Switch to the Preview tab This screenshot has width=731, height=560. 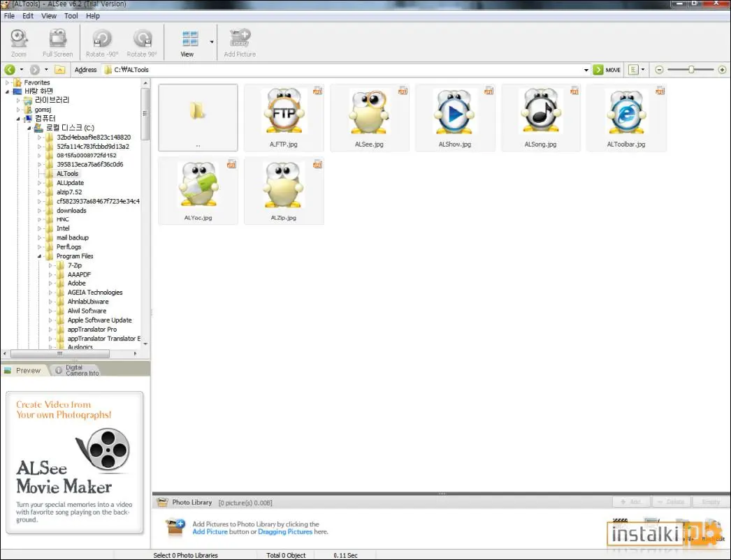[x=23, y=371]
